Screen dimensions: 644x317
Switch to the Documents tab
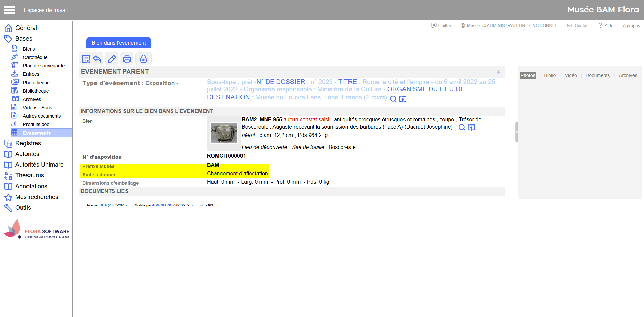click(x=597, y=75)
